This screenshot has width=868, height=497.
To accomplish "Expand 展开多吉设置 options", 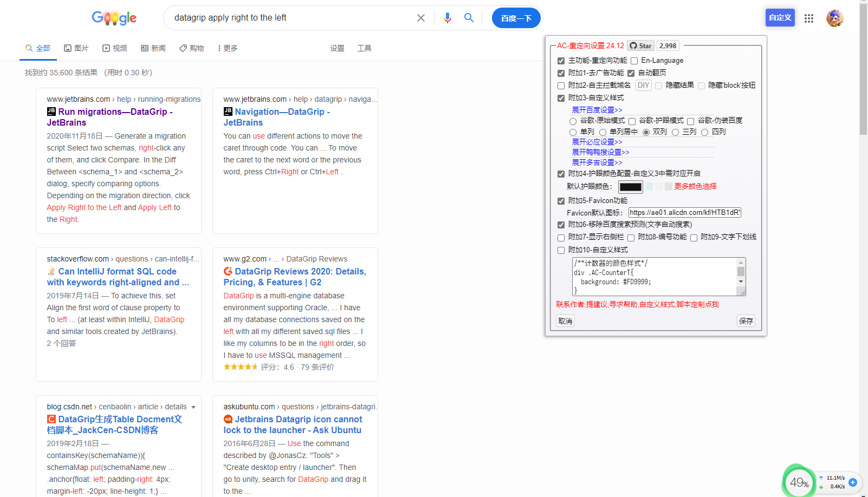I will pyautogui.click(x=598, y=162).
